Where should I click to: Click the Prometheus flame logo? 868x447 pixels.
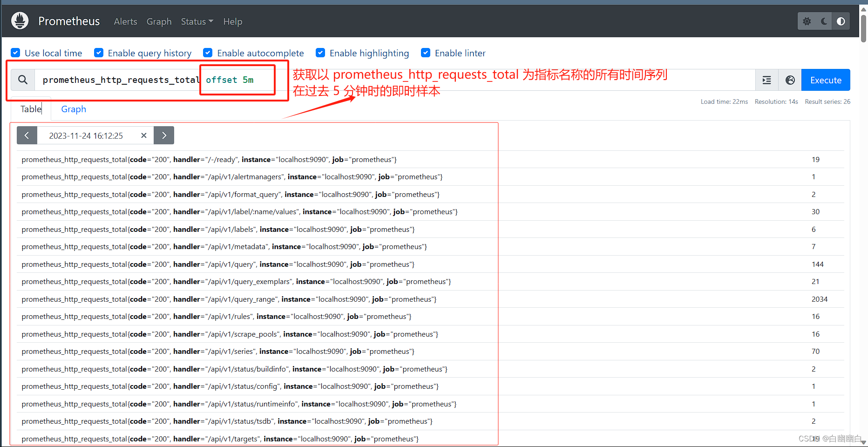20,21
